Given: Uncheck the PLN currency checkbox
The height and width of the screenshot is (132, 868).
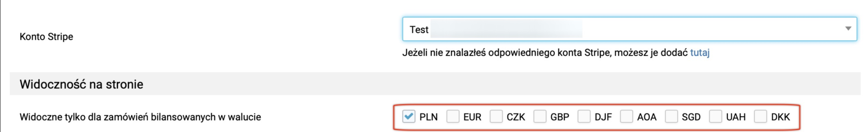Looking at the screenshot, I should tap(409, 116).
